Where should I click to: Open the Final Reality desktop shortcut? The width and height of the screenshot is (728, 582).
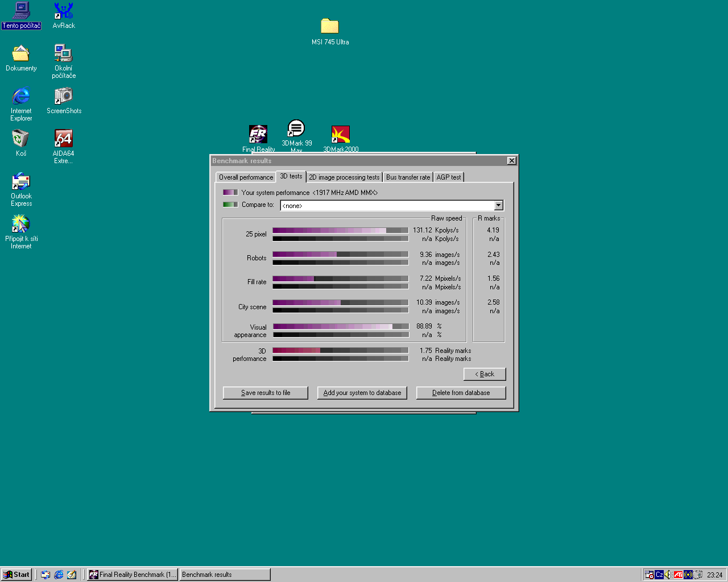coord(258,135)
